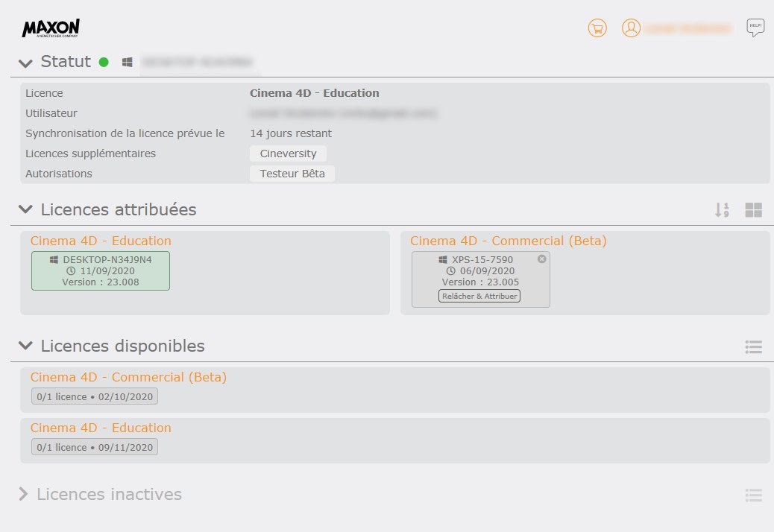Select the DESKTOP-N34J9N4 license card

101,270
